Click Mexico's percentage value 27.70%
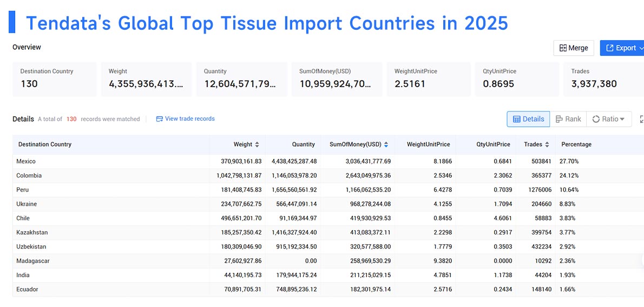 point(569,161)
